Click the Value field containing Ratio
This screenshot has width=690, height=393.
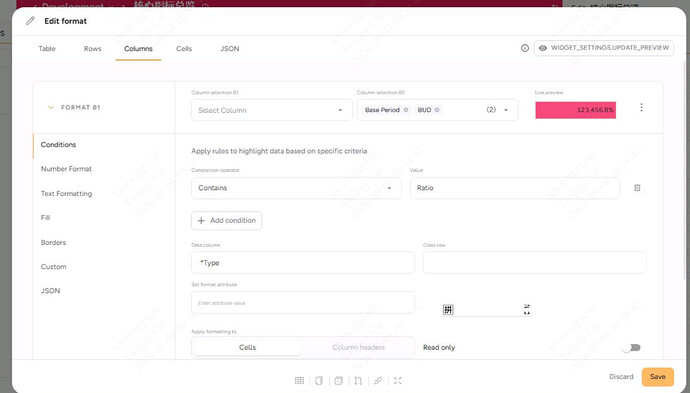515,188
